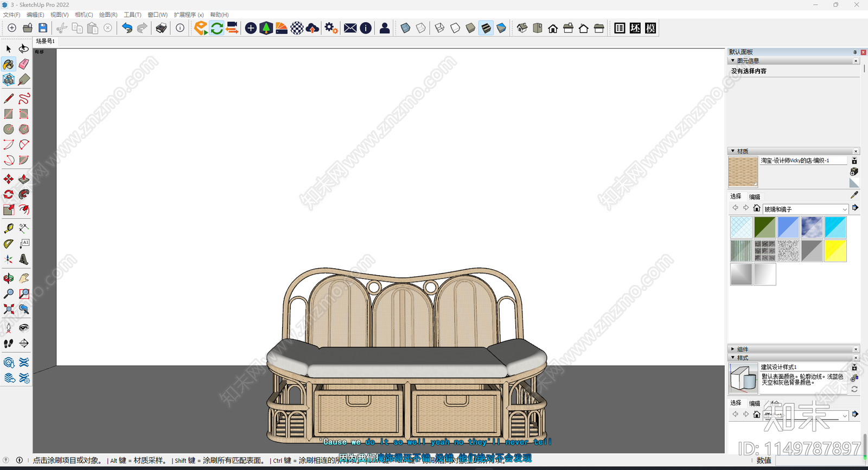Viewport: 868px width, 470px height.
Task: Activate the Orbit tool in left toolbar
Action: tap(9, 278)
